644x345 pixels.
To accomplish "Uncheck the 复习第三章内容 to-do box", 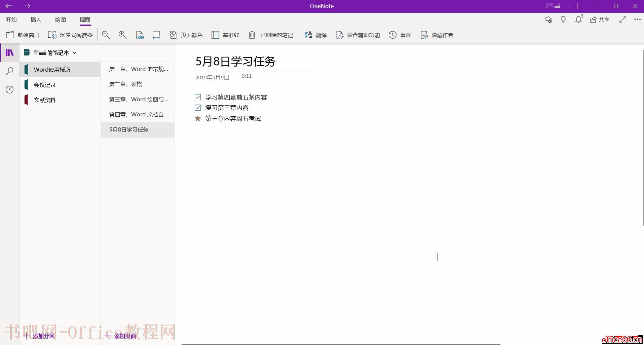I will pyautogui.click(x=198, y=108).
